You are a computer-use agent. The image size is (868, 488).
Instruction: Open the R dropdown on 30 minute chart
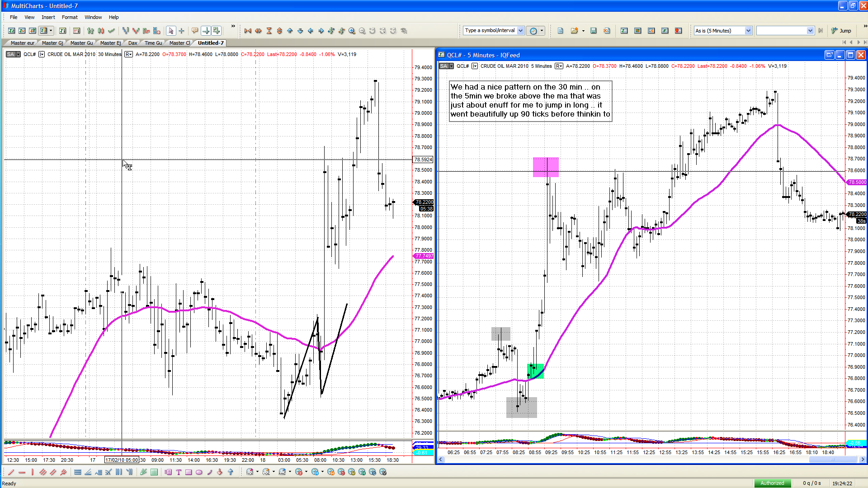(128, 54)
